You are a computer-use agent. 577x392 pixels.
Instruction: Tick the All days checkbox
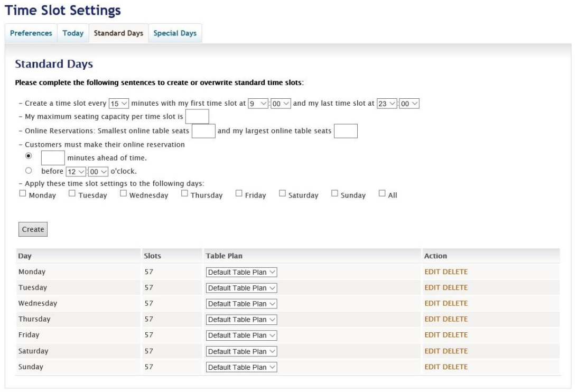383,194
